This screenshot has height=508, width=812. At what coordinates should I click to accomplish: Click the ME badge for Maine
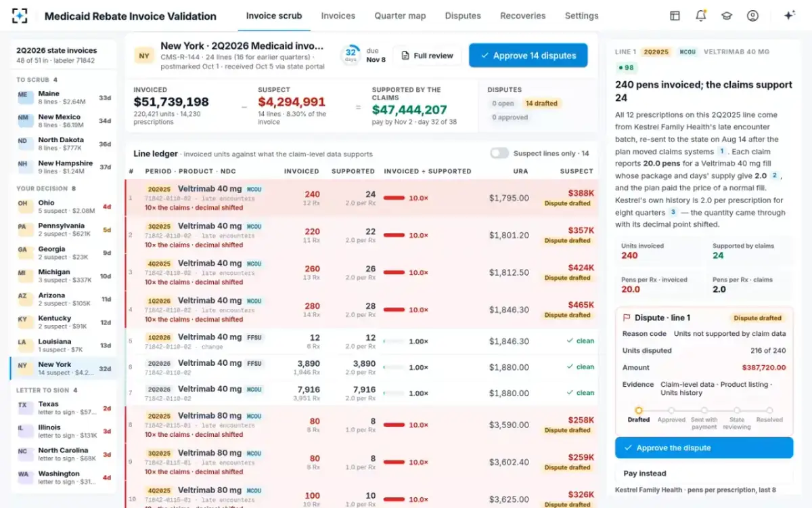26,97
